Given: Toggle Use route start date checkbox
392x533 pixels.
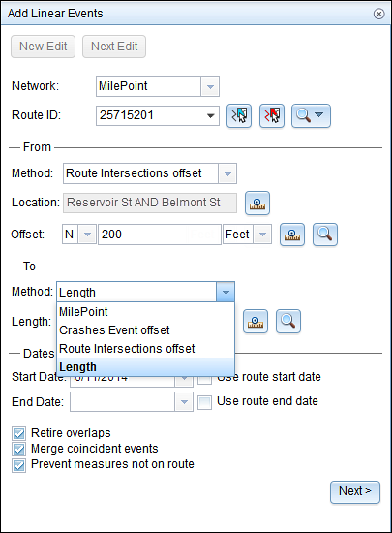Looking at the screenshot, I should click(204, 378).
